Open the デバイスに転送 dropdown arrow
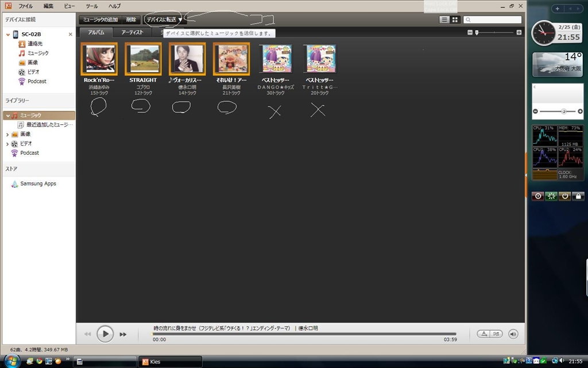The height and width of the screenshot is (368, 588). coord(180,20)
